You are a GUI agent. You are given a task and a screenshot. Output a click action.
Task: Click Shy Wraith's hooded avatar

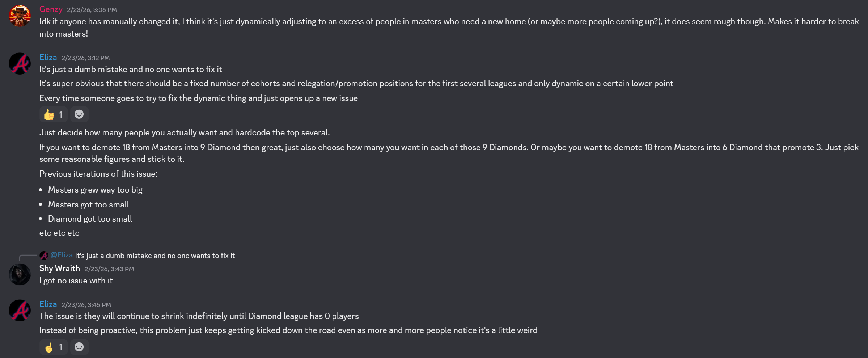coord(20,274)
